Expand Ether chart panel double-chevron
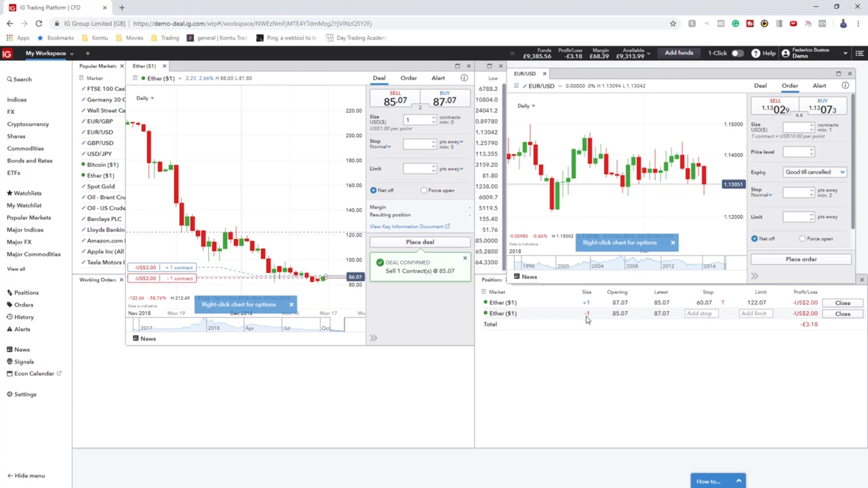868x488 pixels. coord(373,338)
